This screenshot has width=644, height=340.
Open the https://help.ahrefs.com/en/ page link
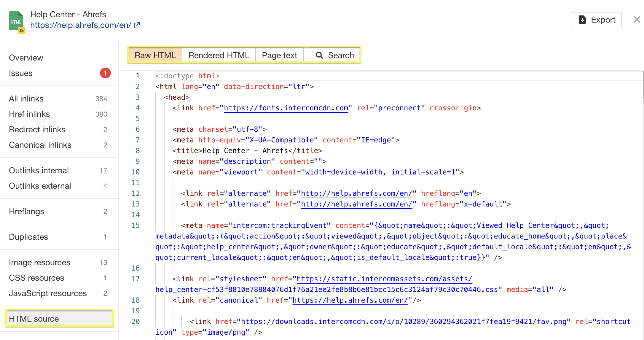click(x=81, y=25)
